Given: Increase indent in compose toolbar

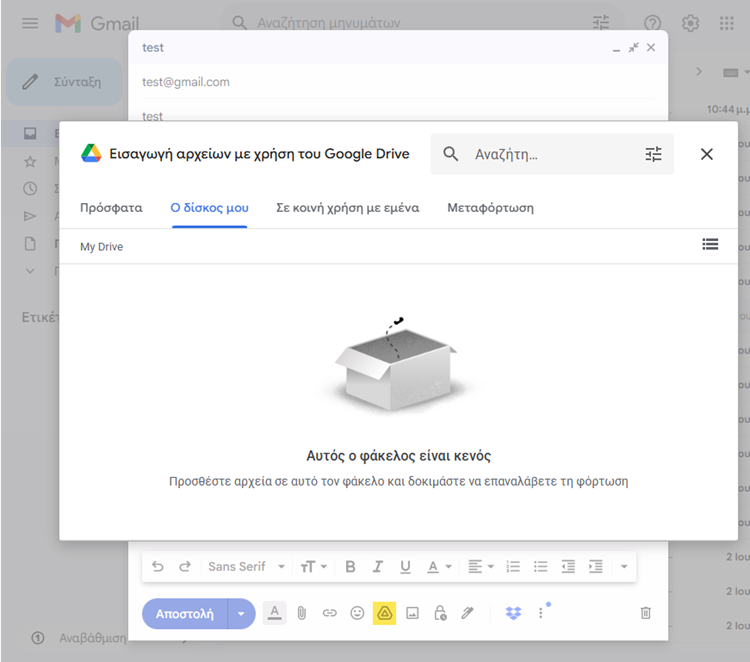Looking at the screenshot, I should click(x=596, y=567).
